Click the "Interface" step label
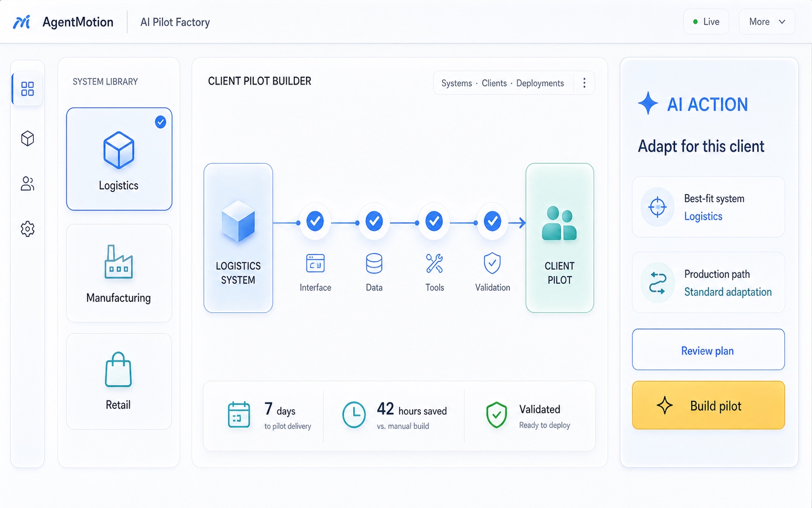812x508 pixels. tap(315, 287)
